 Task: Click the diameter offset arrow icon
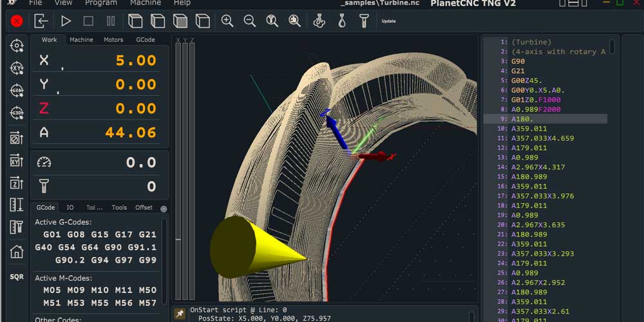(17, 138)
